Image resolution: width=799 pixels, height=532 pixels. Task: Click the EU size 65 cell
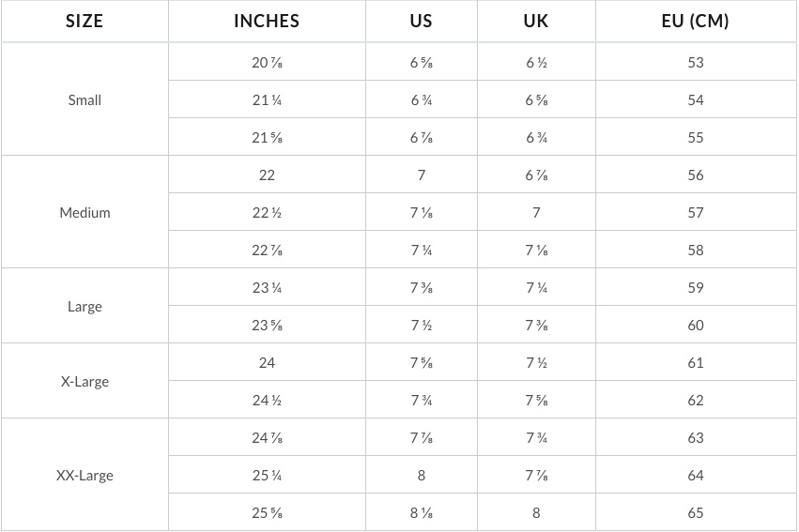click(x=695, y=512)
